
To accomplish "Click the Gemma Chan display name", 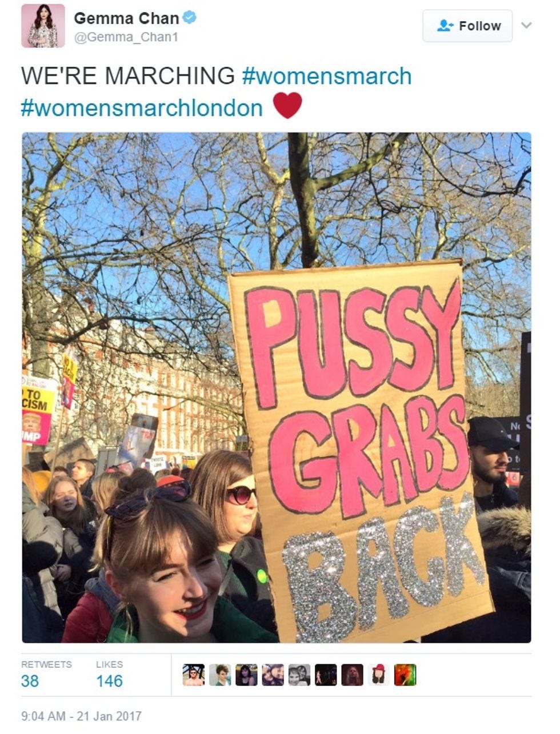I will (x=126, y=18).
